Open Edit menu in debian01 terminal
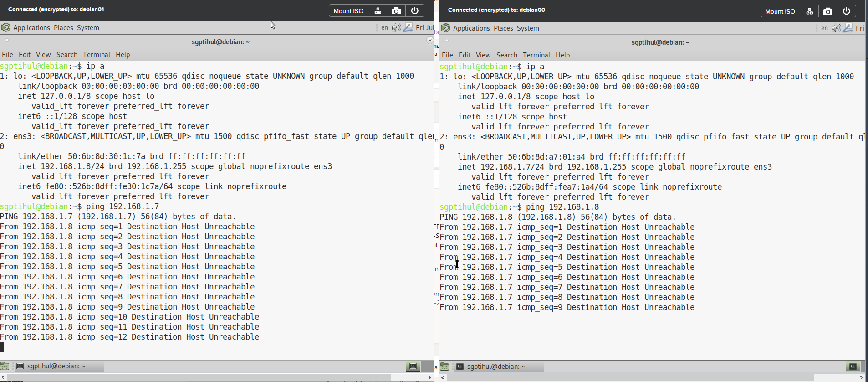868x382 pixels. point(25,55)
